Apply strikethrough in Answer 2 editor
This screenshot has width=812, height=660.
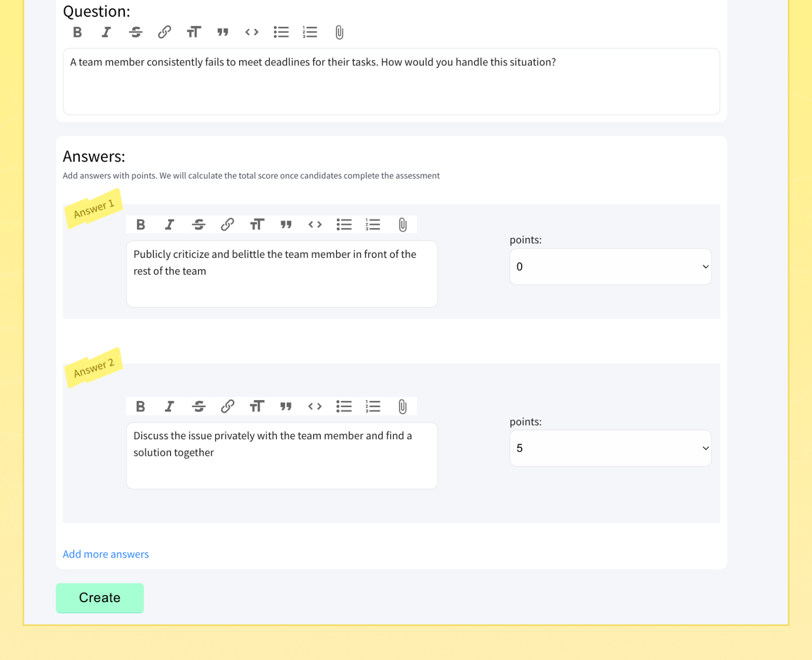click(x=198, y=406)
